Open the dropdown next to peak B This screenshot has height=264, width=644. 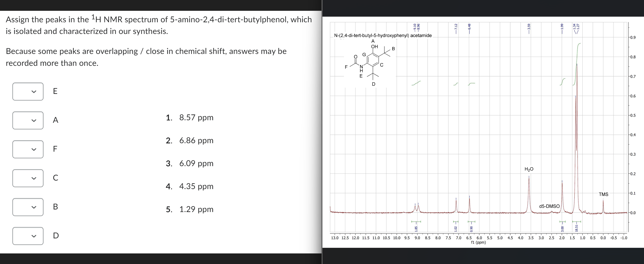pyautogui.click(x=28, y=207)
